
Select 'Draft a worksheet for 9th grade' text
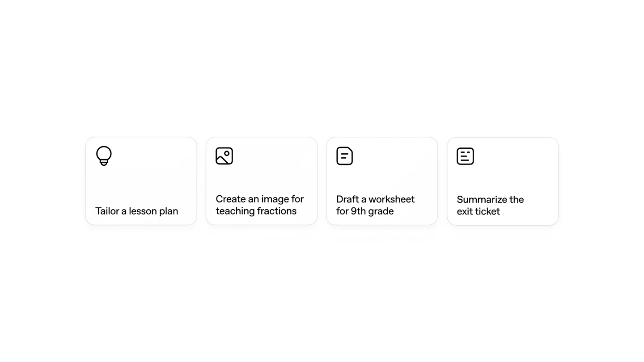tap(376, 205)
